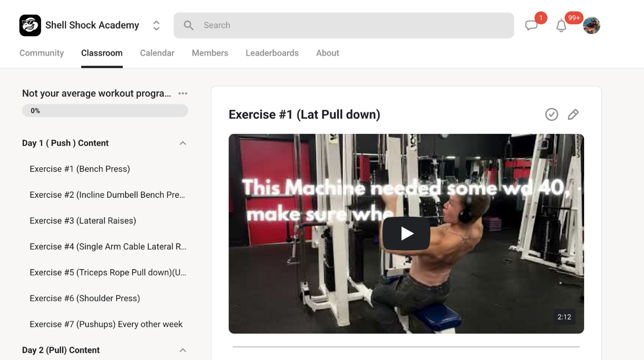The height and width of the screenshot is (360, 644).
Task: Click the 0% course progress bar
Action: (x=105, y=111)
